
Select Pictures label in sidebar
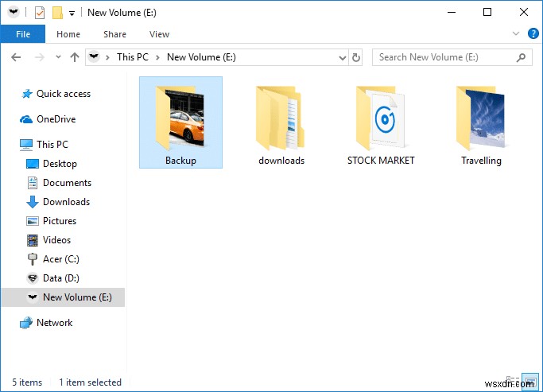coord(60,221)
